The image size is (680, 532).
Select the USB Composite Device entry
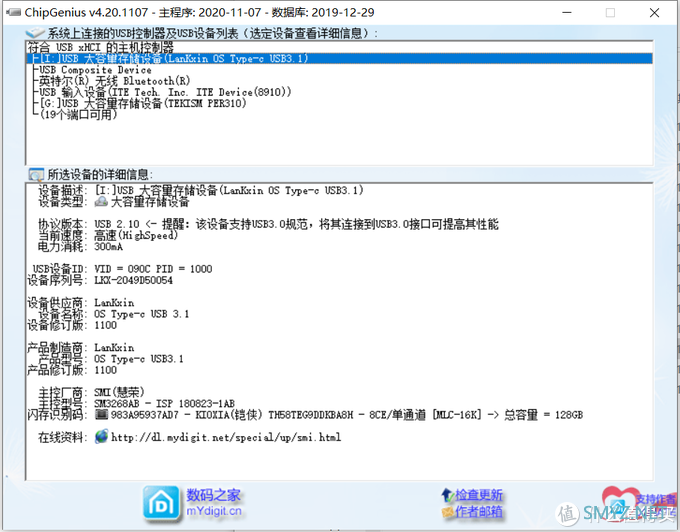coord(95,70)
